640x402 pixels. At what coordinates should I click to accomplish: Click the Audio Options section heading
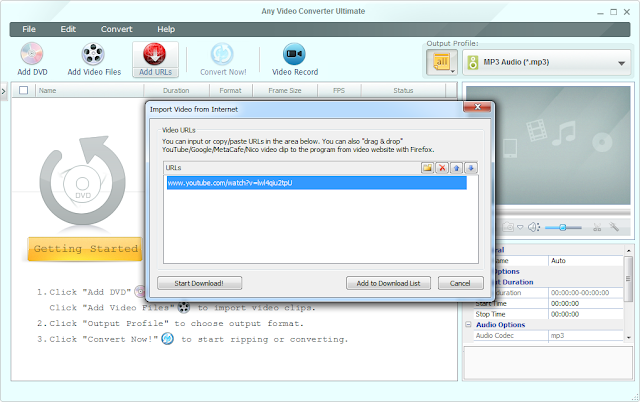(500, 324)
